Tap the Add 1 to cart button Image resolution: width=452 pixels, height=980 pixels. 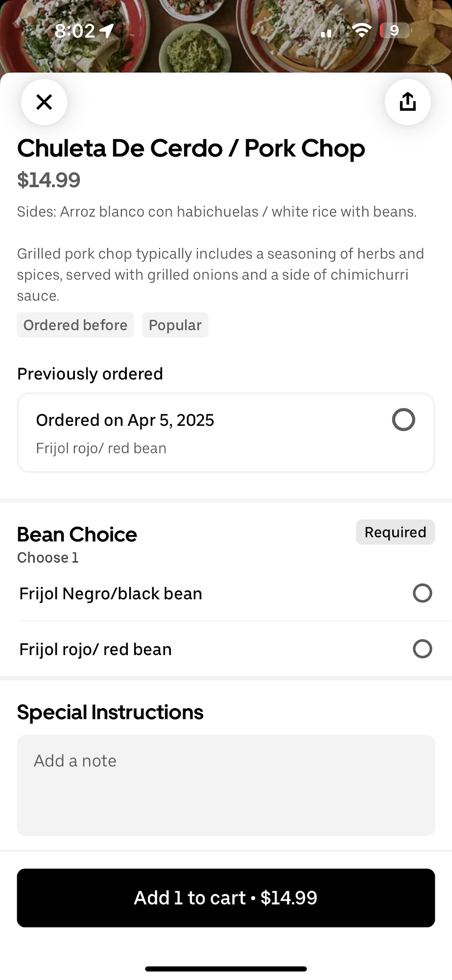point(226,898)
